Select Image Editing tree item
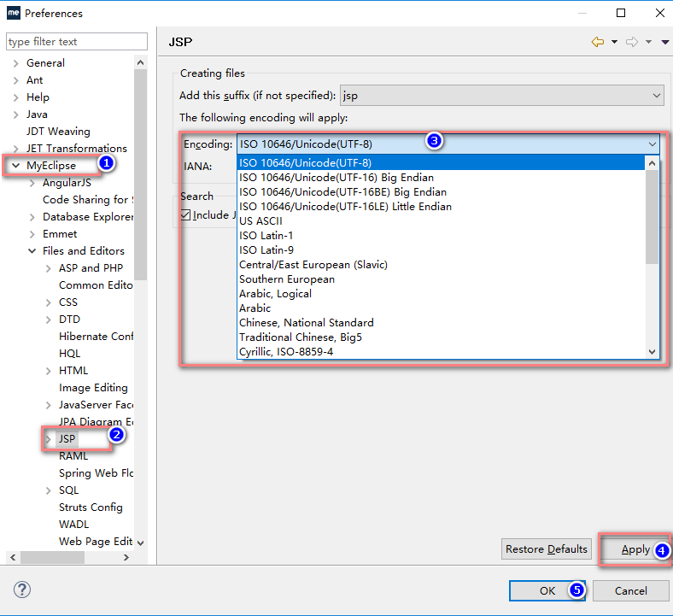 [93, 388]
